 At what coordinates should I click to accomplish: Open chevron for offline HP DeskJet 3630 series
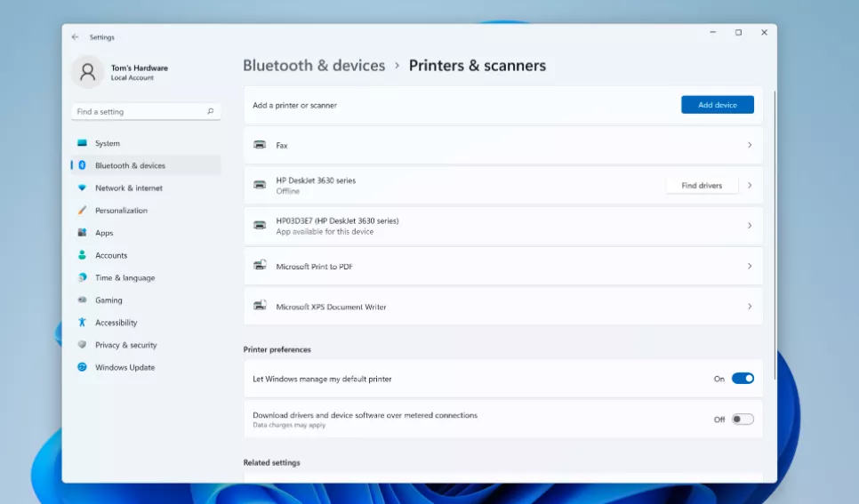[750, 185]
